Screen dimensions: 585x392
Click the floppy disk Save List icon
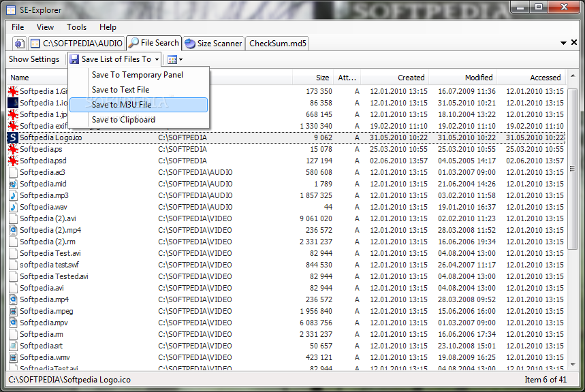click(74, 59)
